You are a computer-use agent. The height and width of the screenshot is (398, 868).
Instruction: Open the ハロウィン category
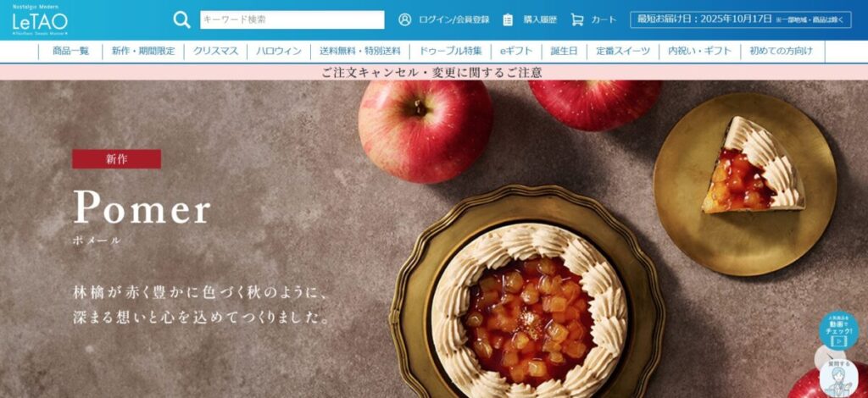coord(278,52)
